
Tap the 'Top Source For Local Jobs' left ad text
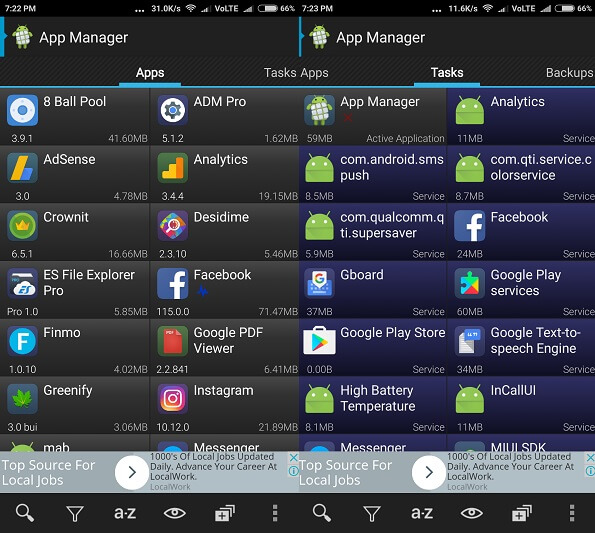click(x=48, y=473)
